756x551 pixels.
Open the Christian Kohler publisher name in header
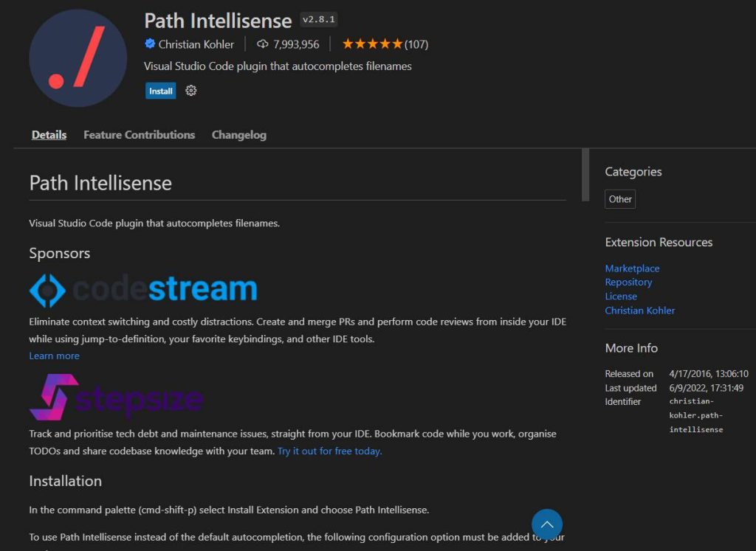point(196,44)
